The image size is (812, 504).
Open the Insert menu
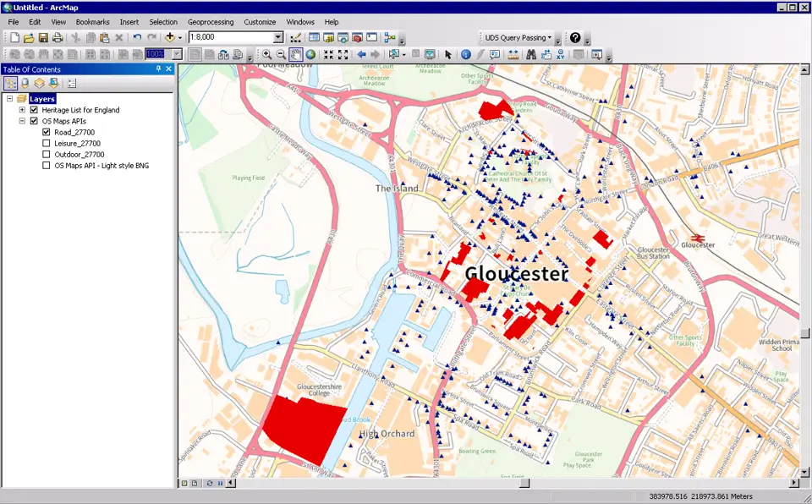pos(129,22)
